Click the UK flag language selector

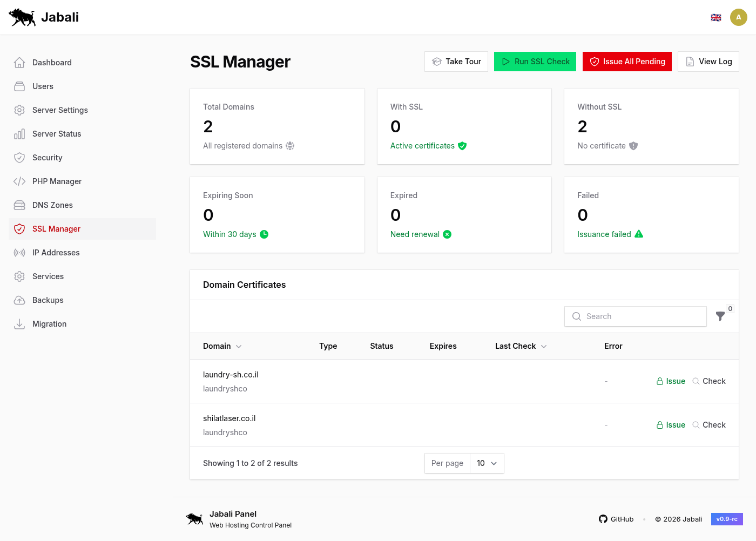(x=716, y=17)
